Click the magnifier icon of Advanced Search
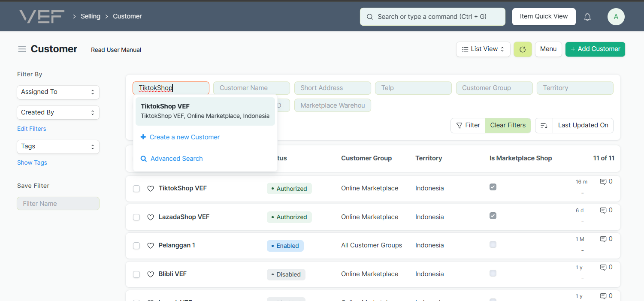The height and width of the screenshot is (301, 644). 144,159
